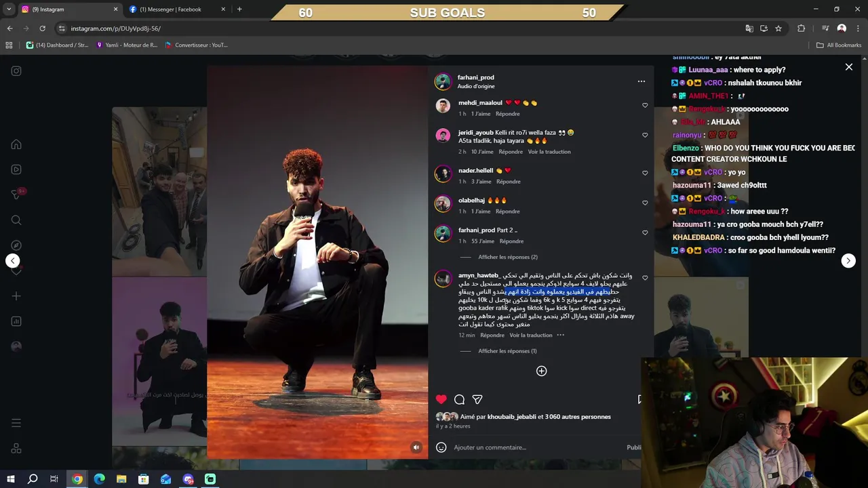Open All Bookmarks folder
Viewport: 868px width, 488px height.
click(x=839, y=45)
